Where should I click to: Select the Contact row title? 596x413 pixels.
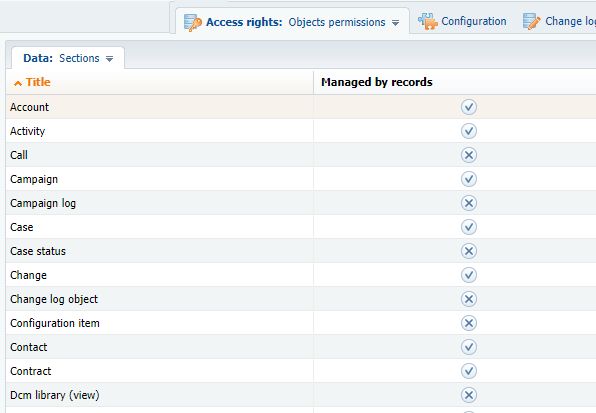(29, 347)
